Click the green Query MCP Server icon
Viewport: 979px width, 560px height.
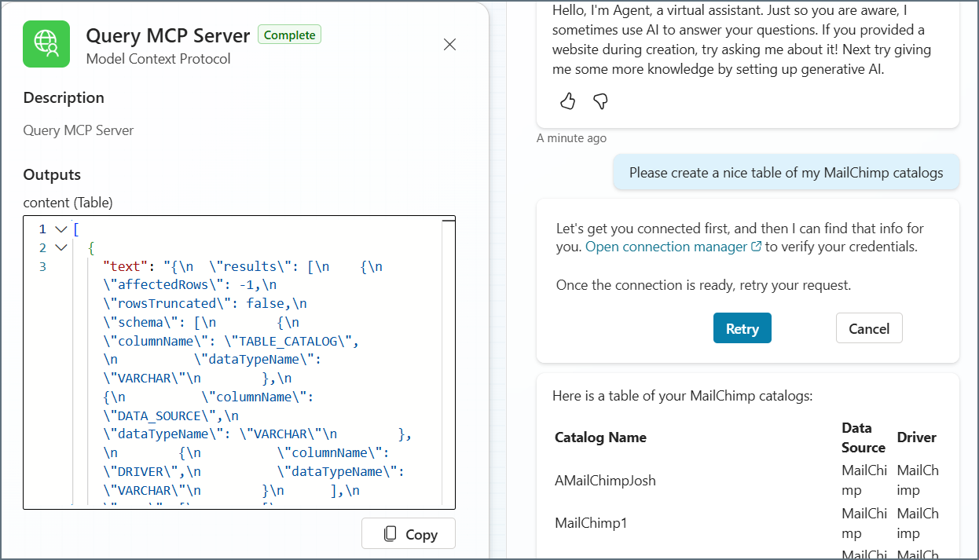[46, 44]
